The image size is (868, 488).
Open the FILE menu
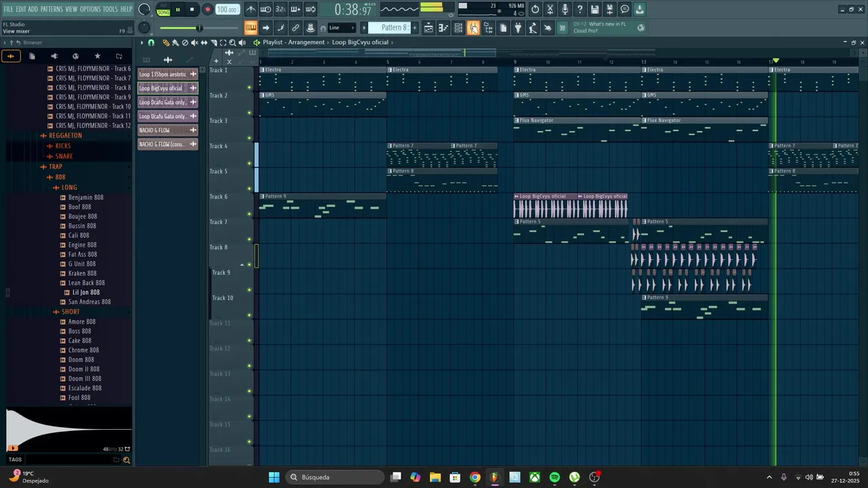pyautogui.click(x=8, y=9)
